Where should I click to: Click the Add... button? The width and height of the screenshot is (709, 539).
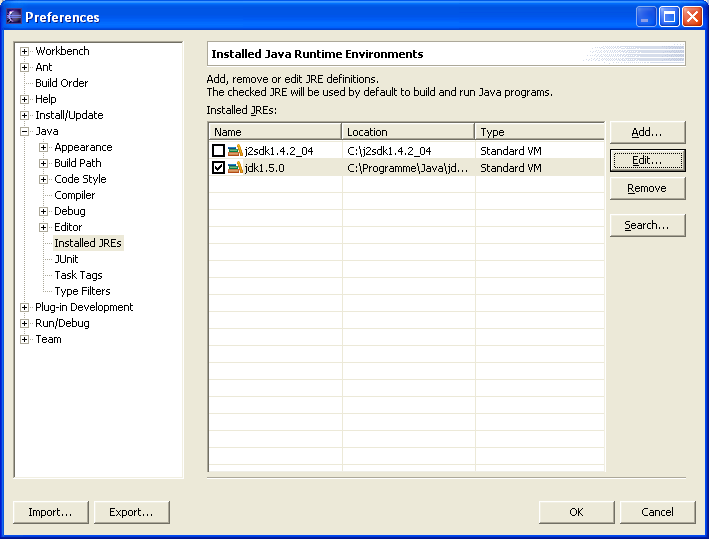[648, 132]
